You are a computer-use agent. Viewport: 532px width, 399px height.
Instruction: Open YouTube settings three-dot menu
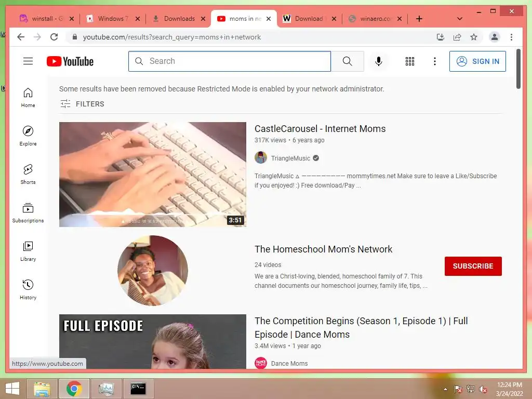[x=435, y=61]
